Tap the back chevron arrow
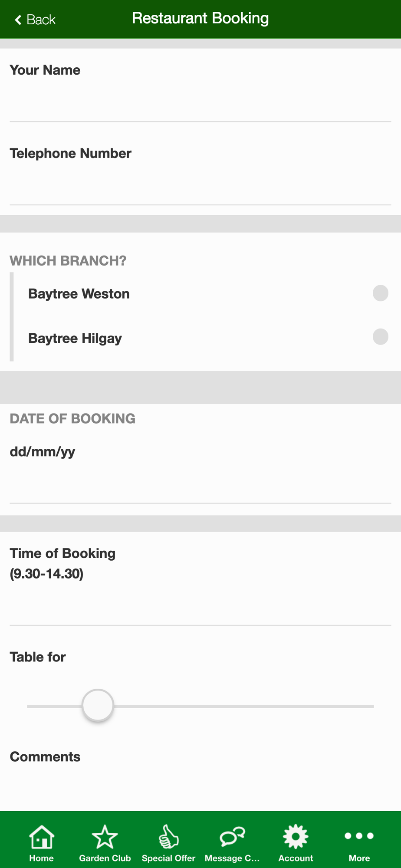 pyautogui.click(x=18, y=20)
